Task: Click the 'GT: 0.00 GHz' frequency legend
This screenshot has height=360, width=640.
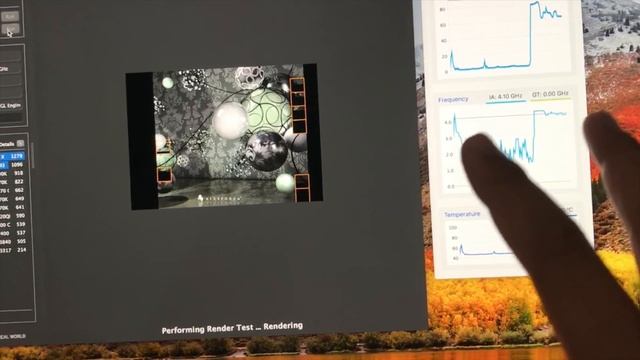Action: [x=550, y=94]
